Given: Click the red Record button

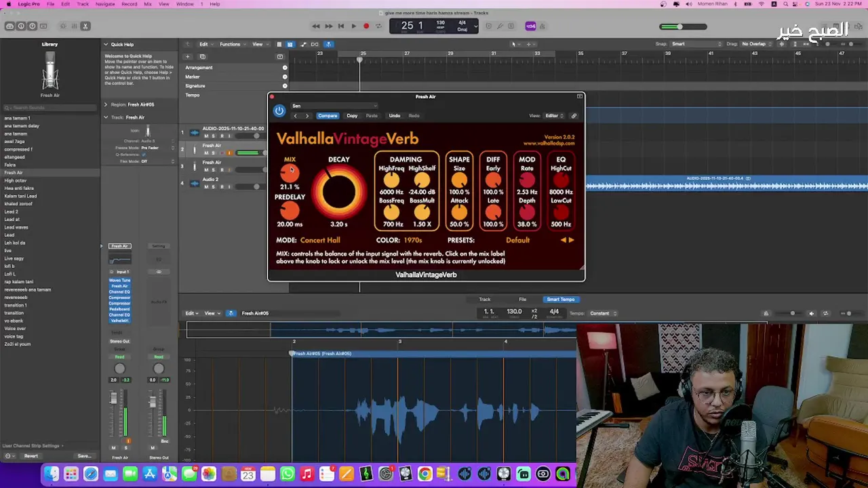Looking at the screenshot, I should 366,26.
